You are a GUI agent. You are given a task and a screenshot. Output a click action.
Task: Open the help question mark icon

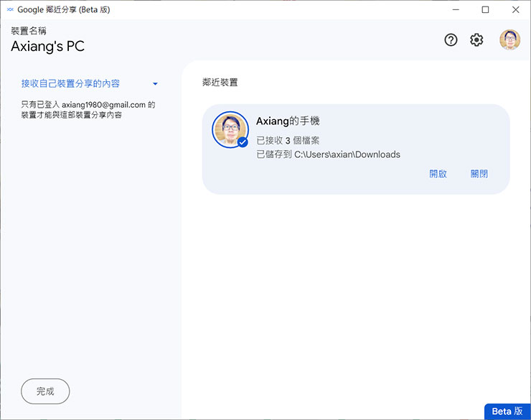pos(451,40)
